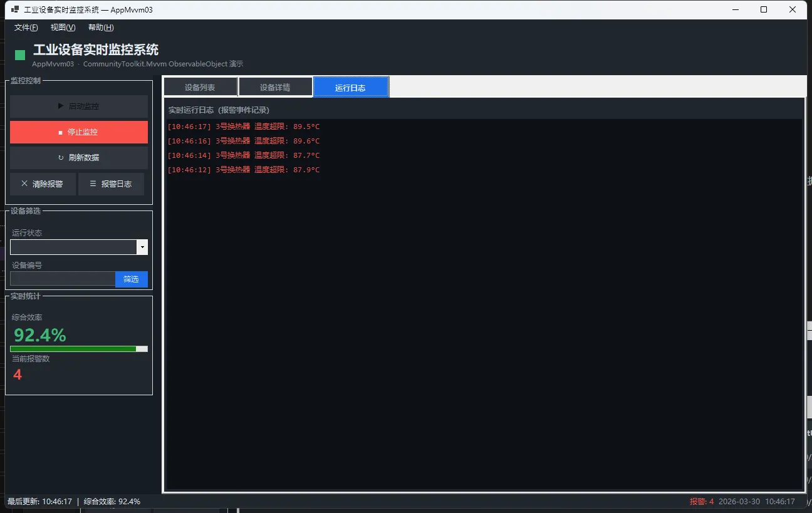Click the app icon in title bar
The image size is (812, 513).
click(x=14, y=10)
